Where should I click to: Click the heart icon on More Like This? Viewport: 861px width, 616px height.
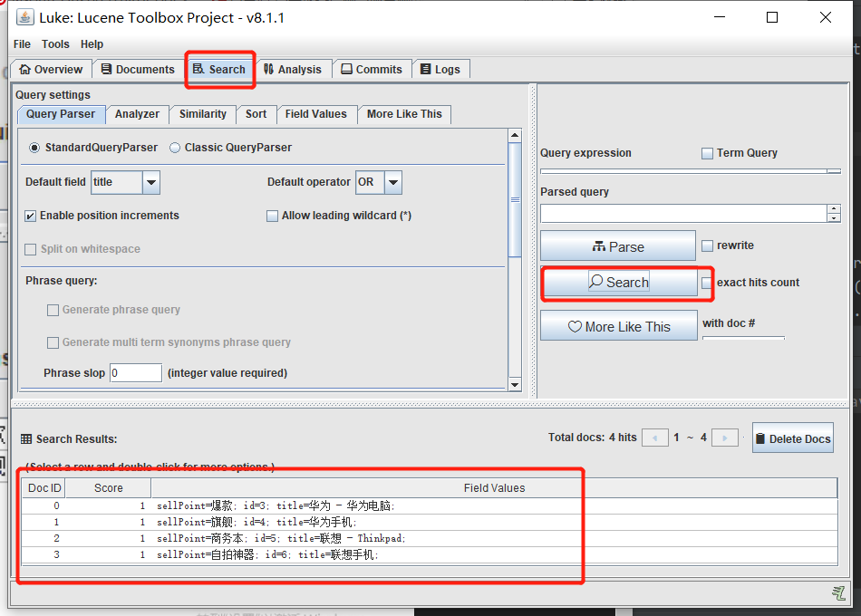pos(575,327)
